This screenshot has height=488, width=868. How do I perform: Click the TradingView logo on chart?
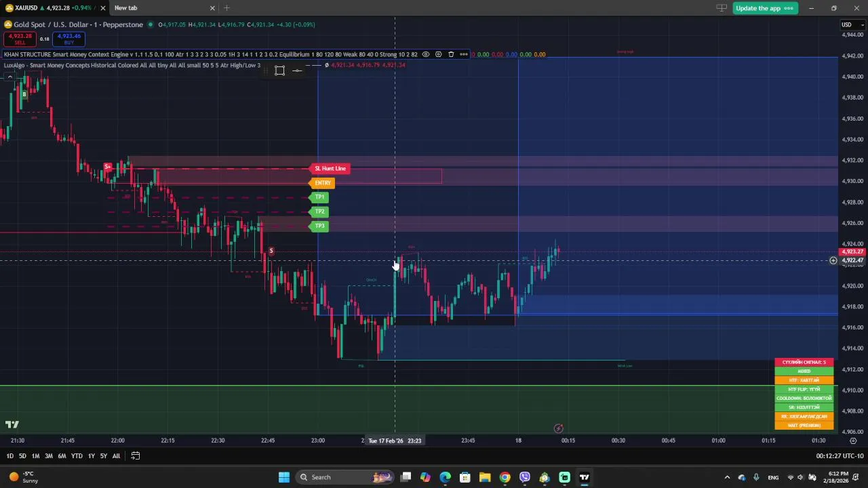tap(12, 425)
